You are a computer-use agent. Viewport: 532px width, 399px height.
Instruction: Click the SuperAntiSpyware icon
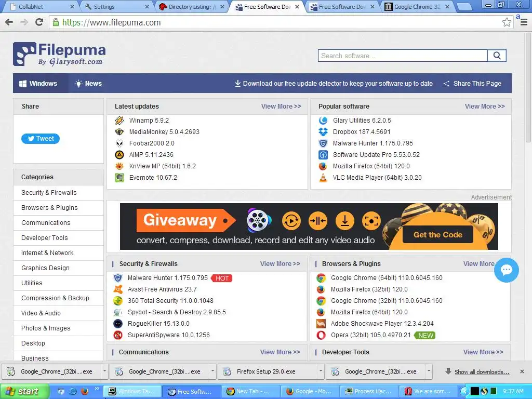tap(118, 335)
